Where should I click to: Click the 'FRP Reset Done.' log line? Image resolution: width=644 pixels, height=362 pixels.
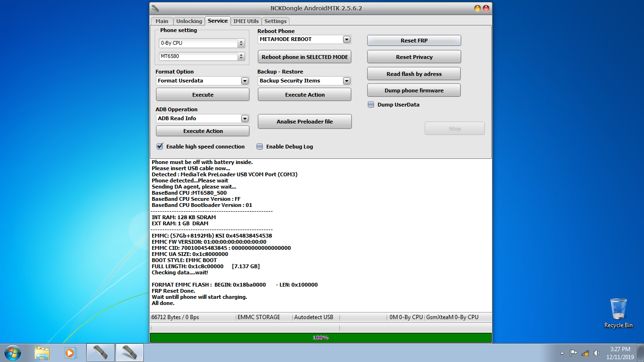[173, 291]
